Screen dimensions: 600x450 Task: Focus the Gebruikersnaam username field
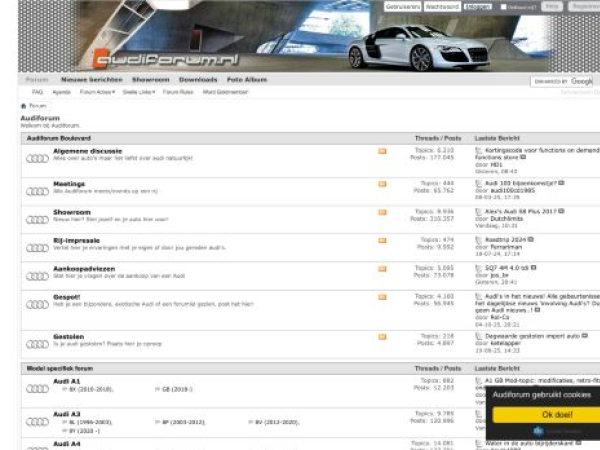(403, 7)
